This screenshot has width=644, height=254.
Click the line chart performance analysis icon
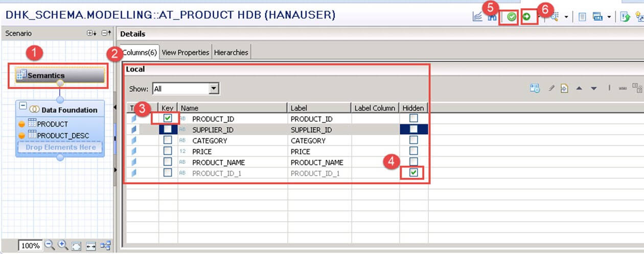(477, 17)
